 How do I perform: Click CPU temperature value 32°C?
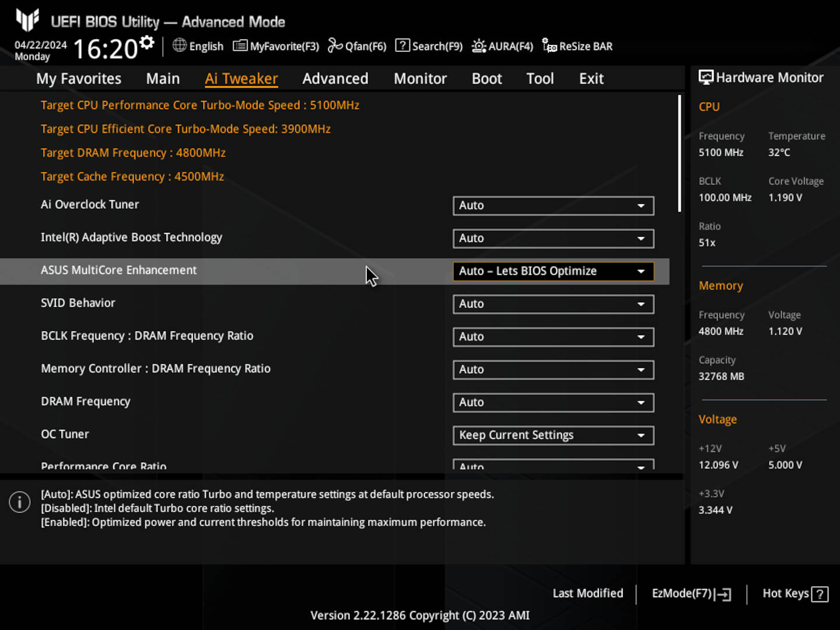tap(779, 152)
